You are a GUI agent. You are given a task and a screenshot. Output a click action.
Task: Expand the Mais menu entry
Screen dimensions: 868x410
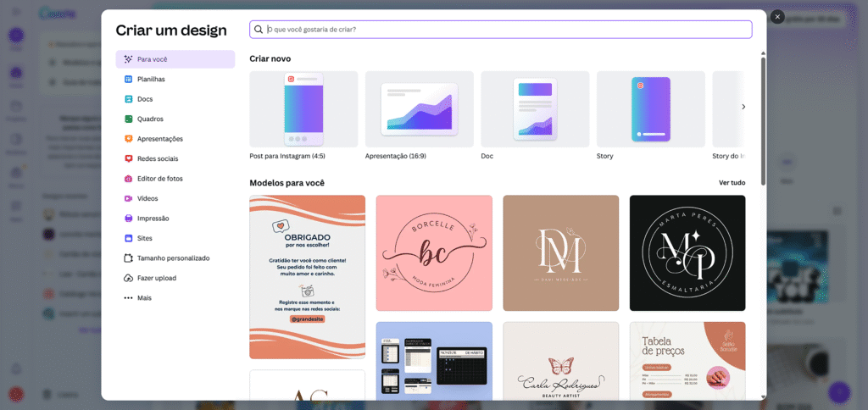pos(175,298)
